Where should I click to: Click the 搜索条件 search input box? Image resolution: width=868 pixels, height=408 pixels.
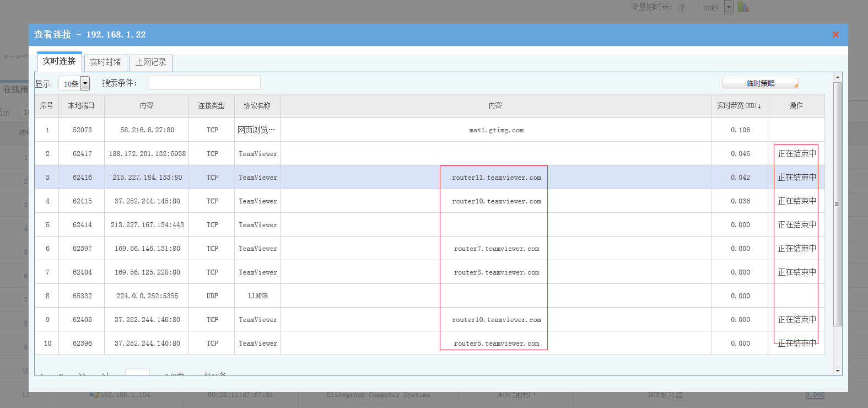pyautogui.click(x=204, y=83)
